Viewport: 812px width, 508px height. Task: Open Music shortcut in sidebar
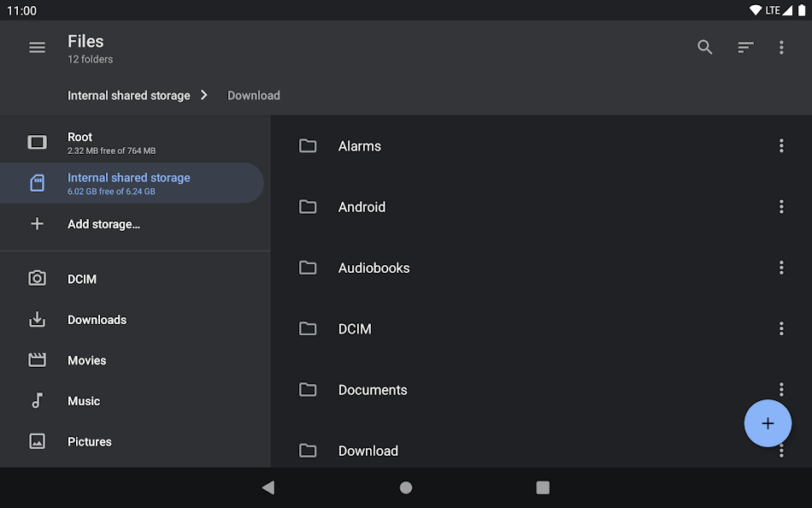click(x=84, y=401)
